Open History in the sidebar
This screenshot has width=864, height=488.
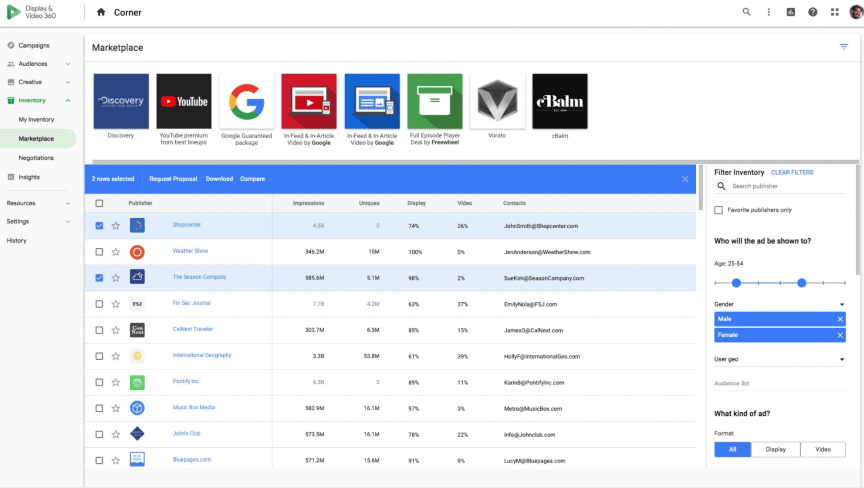point(17,241)
